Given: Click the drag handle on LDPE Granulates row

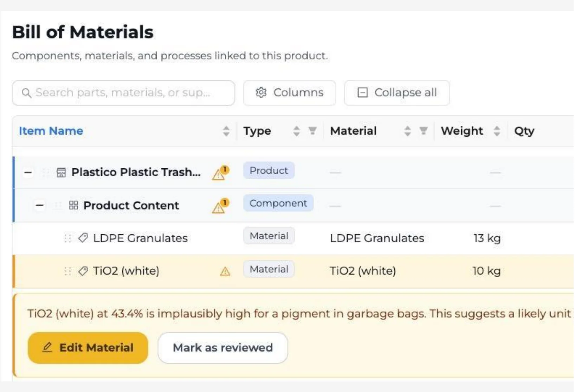Looking at the screenshot, I should point(68,238).
